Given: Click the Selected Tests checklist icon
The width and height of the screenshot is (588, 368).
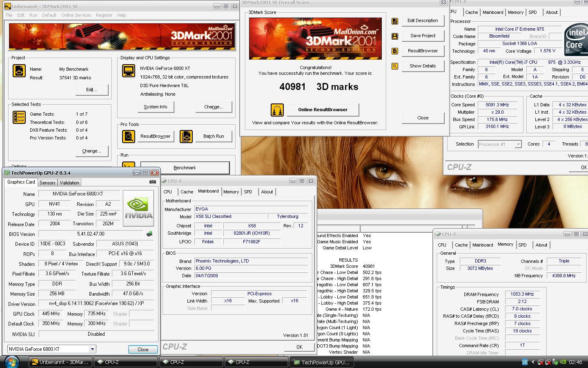Looking at the screenshot, I should pyautogui.click(x=19, y=117).
